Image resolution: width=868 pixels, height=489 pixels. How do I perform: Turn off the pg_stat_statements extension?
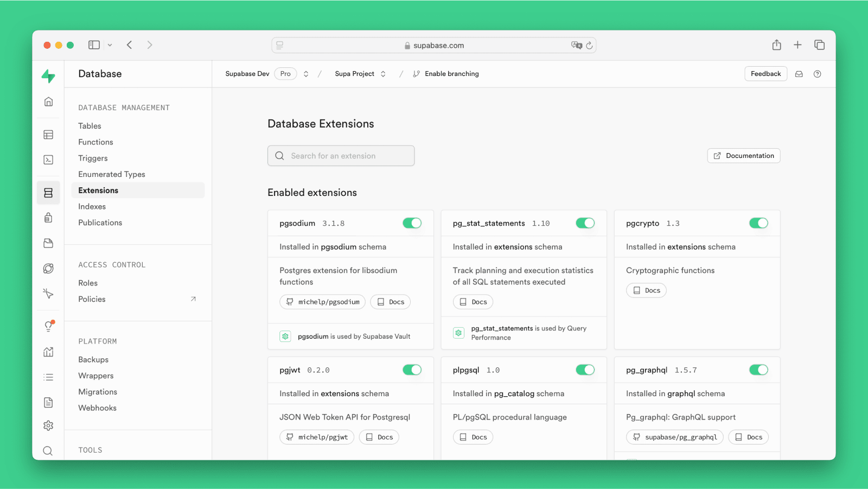[x=585, y=223]
